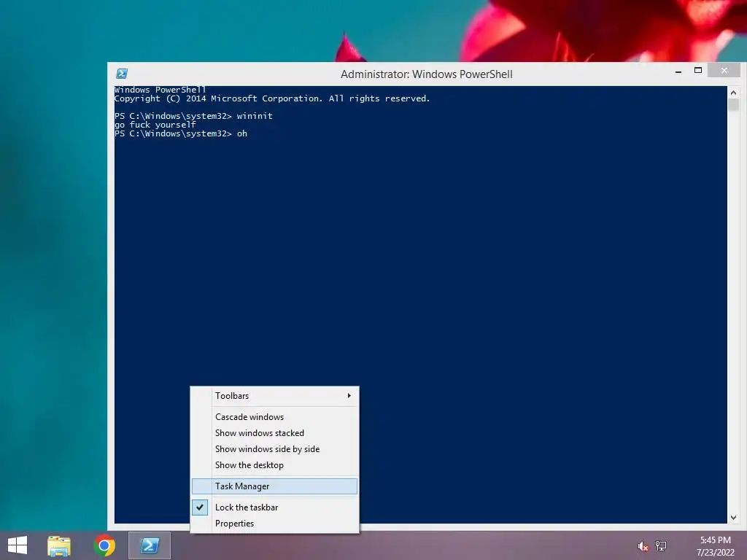Click the PowerShell scrollbar thumb

tap(733, 105)
